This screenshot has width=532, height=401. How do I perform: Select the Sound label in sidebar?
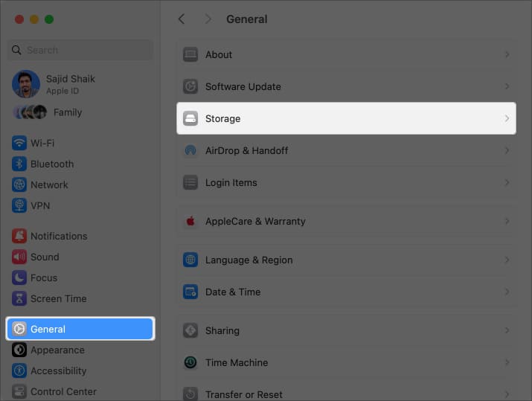tap(45, 257)
